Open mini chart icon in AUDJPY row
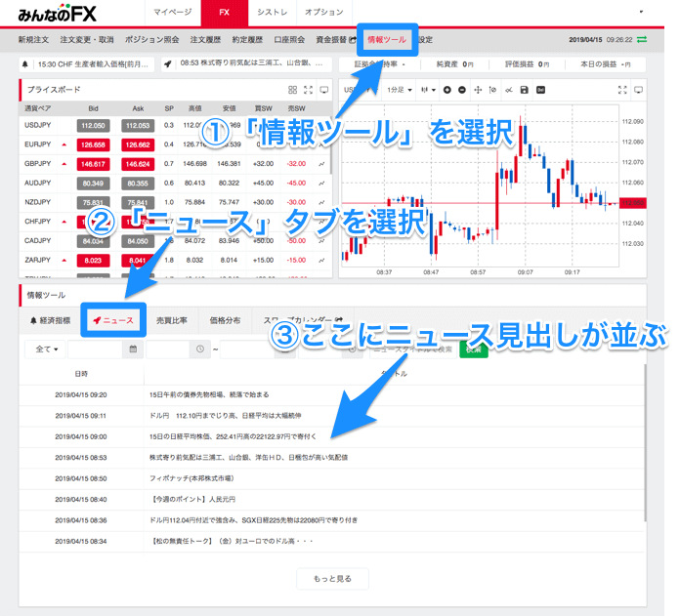The image size is (680, 616). (x=321, y=183)
